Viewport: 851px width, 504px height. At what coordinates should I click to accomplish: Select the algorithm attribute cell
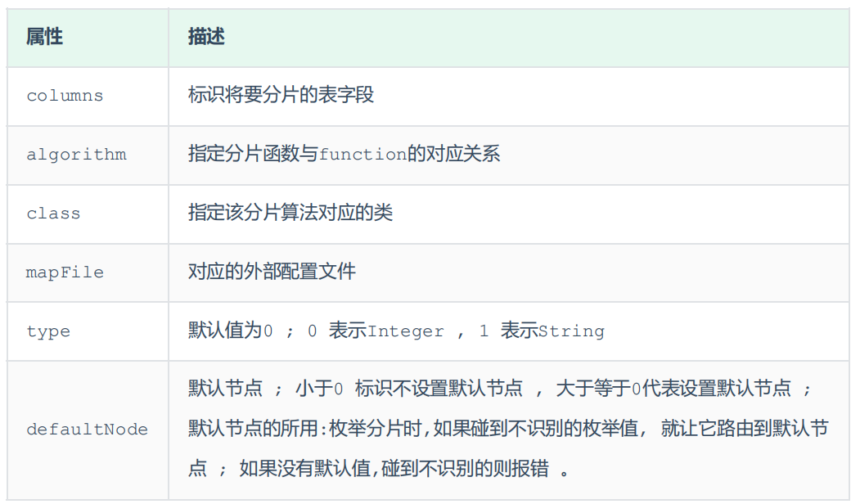(x=76, y=155)
